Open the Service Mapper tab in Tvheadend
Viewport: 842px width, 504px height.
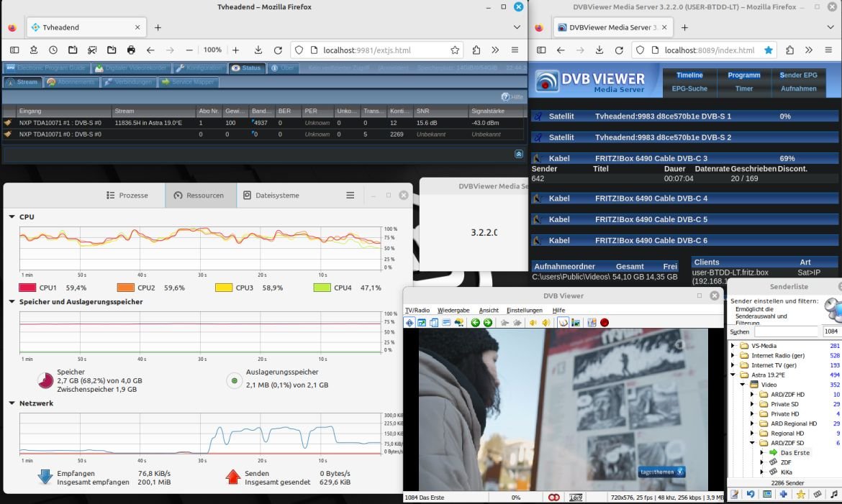(x=188, y=82)
